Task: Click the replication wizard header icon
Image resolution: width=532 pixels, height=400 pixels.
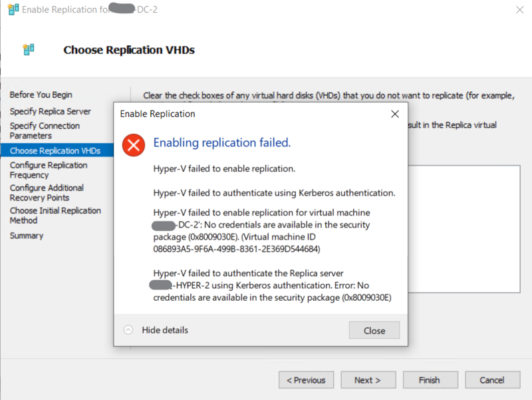Action: click(28, 49)
